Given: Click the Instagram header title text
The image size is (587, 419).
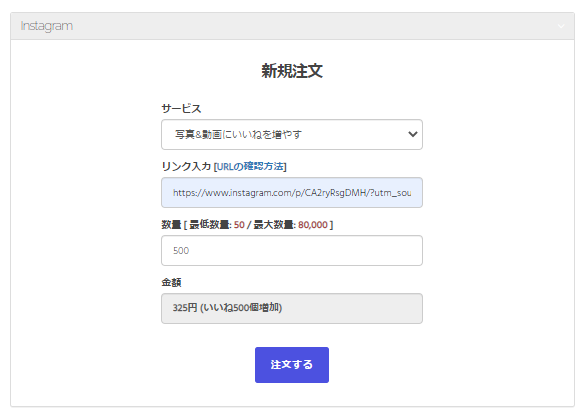Looking at the screenshot, I should pos(47,26).
